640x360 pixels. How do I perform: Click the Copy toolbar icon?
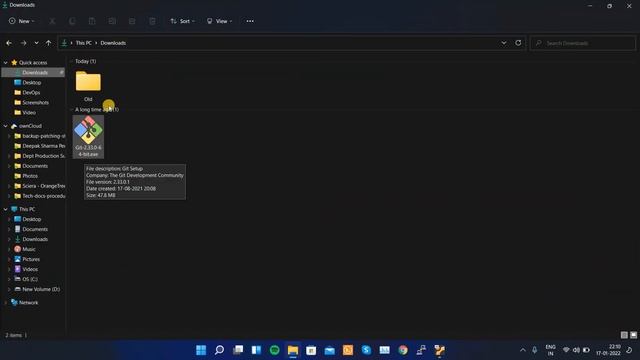[x=72, y=21]
